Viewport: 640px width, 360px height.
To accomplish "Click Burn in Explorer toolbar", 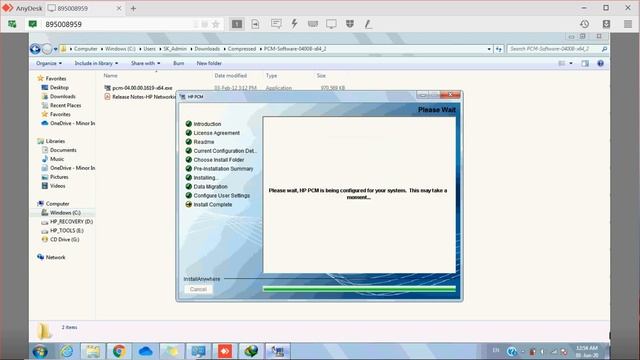I will [x=178, y=63].
